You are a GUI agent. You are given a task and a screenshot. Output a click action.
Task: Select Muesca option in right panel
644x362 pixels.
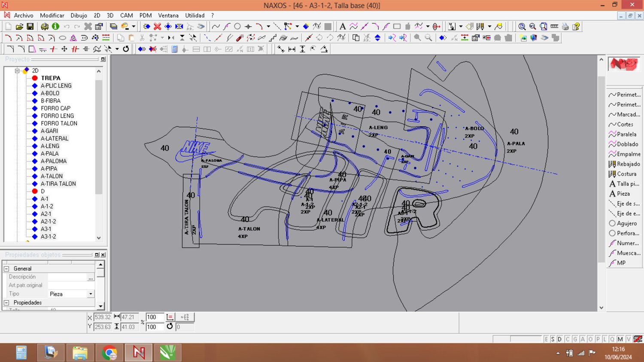[x=625, y=253]
